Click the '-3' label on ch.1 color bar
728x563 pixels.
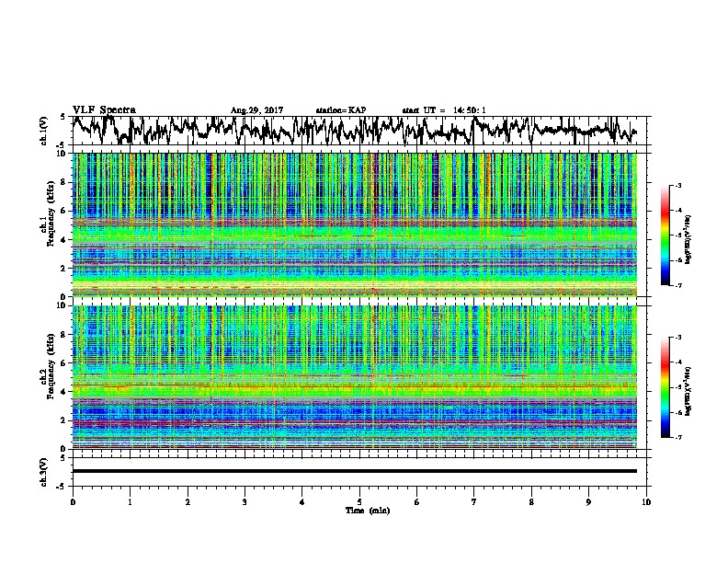coord(677,185)
